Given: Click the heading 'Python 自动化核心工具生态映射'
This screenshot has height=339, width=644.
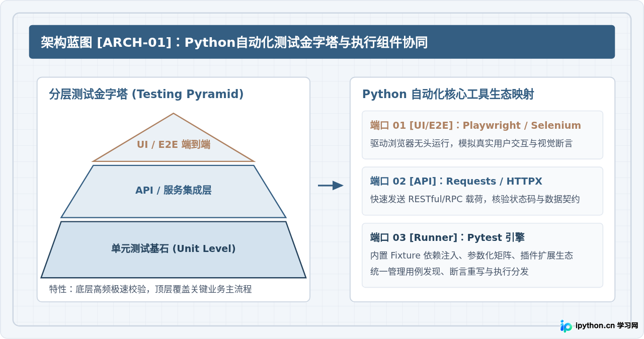Looking at the screenshot, I should (448, 94).
